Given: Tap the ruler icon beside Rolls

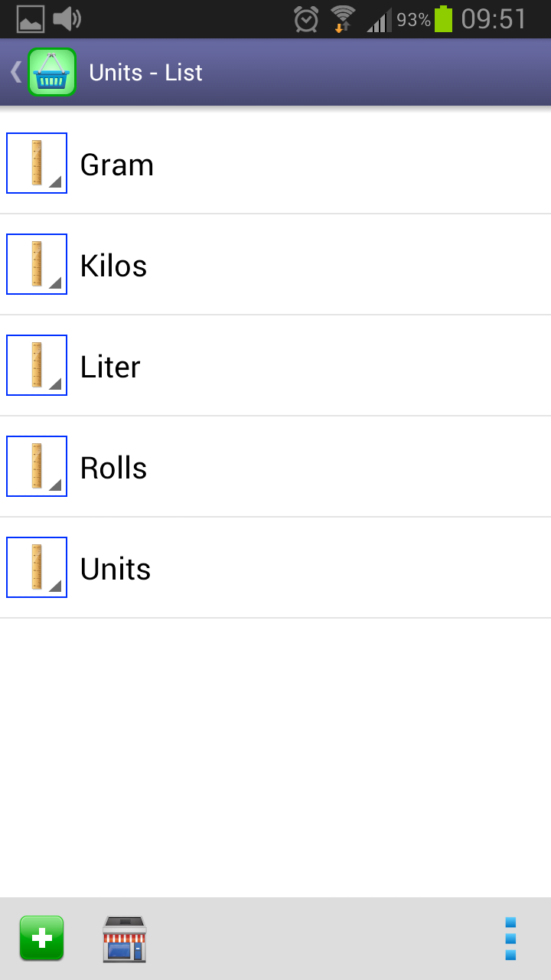Looking at the screenshot, I should [x=37, y=466].
